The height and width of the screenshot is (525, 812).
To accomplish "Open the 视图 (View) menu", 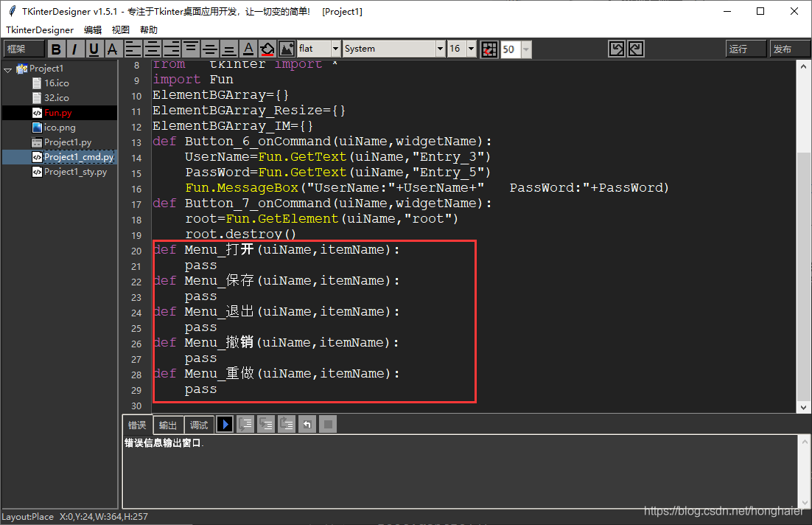I will coord(121,29).
